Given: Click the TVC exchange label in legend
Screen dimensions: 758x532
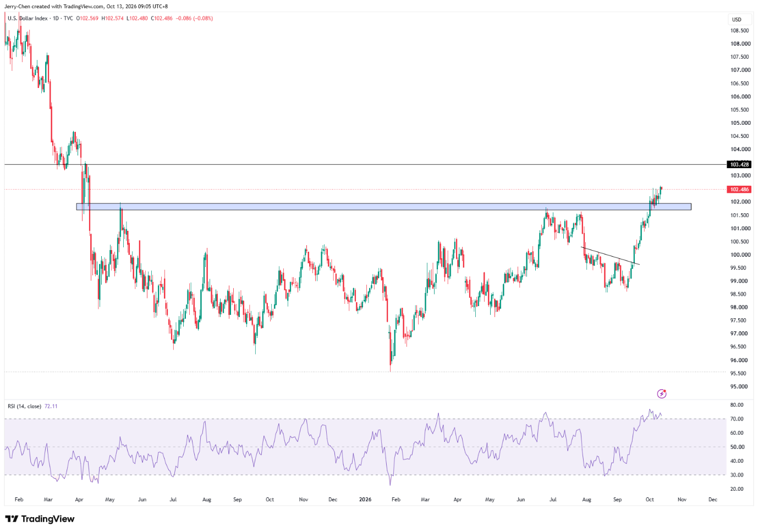Looking at the screenshot, I should (68, 18).
